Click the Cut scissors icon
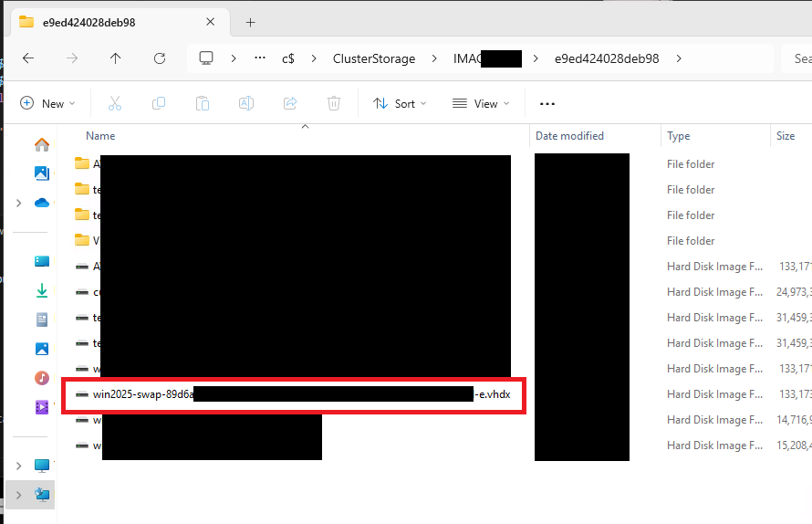 (x=115, y=103)
